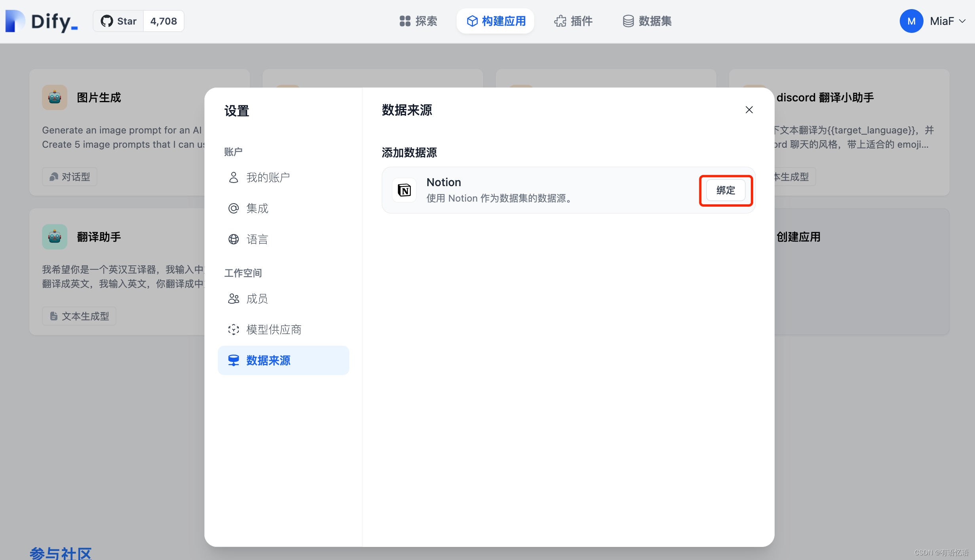Click the Dify logo
This screenshot has height=560, width=975.
[x=42, y=21]
